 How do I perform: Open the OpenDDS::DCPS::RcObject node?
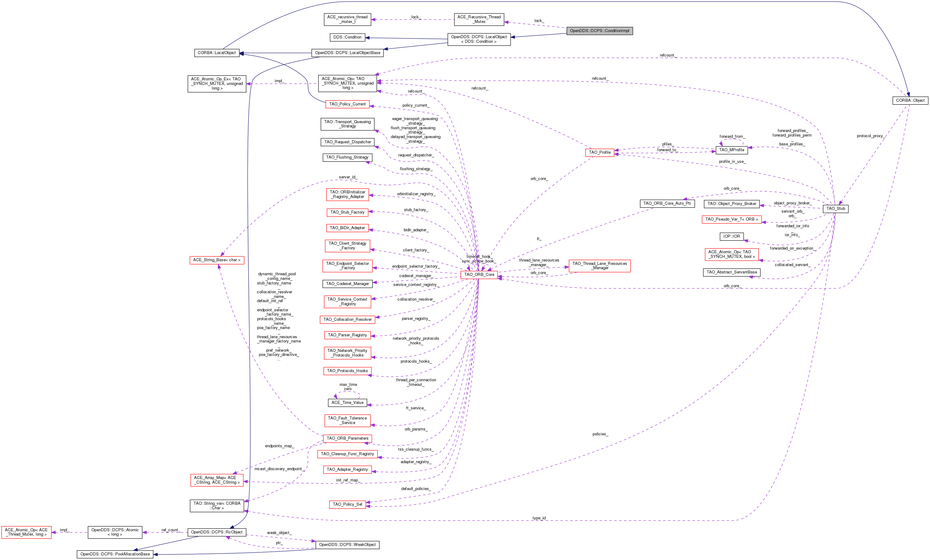tap(217, 532)
